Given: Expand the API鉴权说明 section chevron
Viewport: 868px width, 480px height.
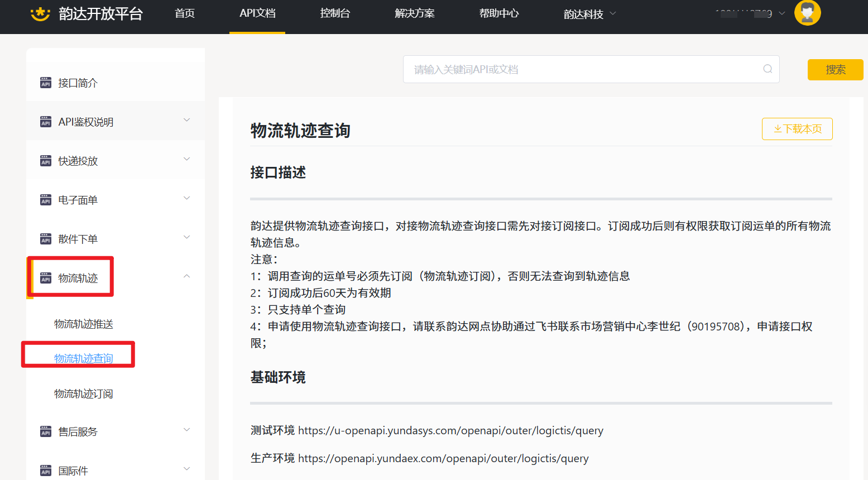Looking at the screenshot, I should pyautogui.click(x=187, y=120).
